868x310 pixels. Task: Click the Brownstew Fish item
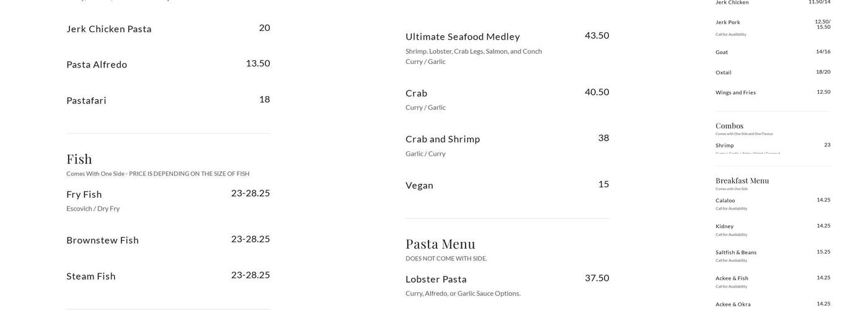(x=102, y=240)
